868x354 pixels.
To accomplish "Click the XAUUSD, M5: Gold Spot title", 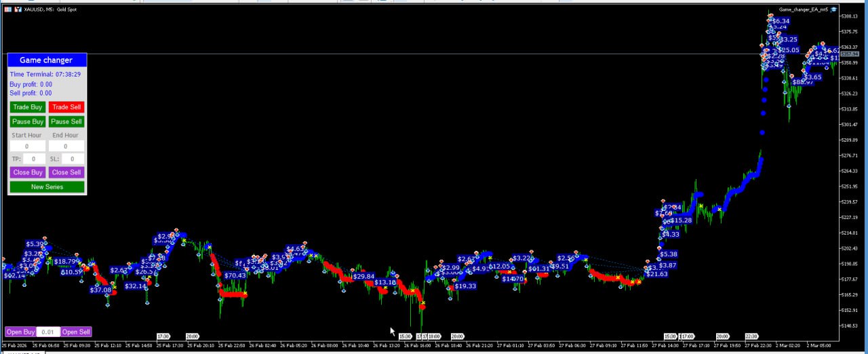I will (50, 9).
